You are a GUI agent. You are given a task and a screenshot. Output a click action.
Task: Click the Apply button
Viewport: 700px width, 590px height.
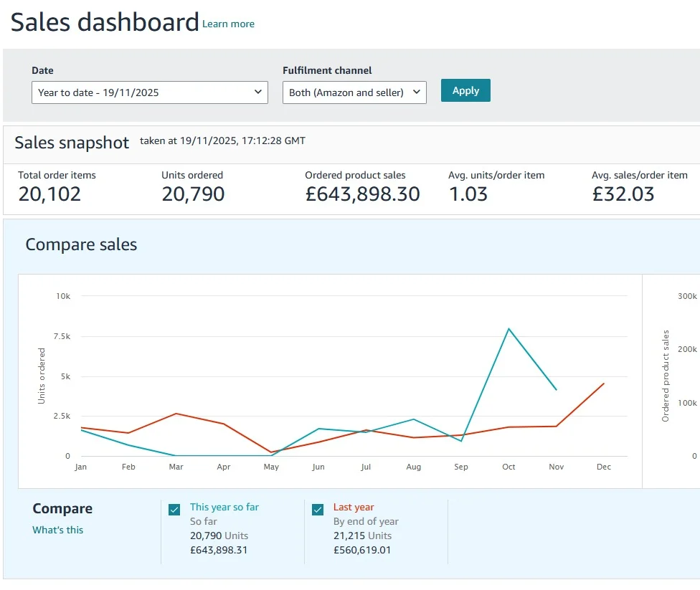pos(465,90)
